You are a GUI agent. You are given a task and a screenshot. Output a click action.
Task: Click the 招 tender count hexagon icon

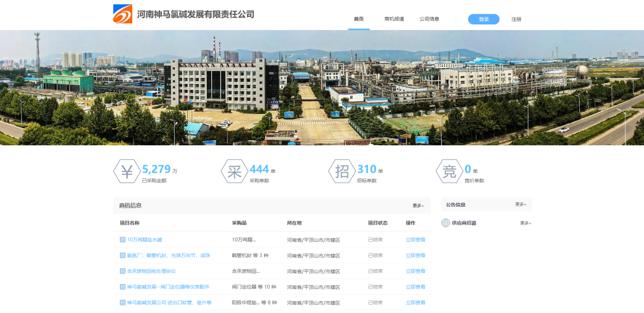(342, 172)
